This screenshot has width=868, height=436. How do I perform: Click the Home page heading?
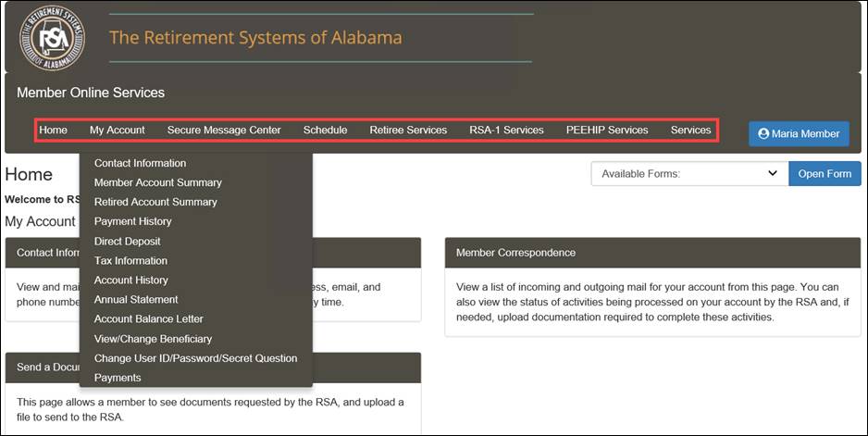pyautogui.click(x=29, y=174)
